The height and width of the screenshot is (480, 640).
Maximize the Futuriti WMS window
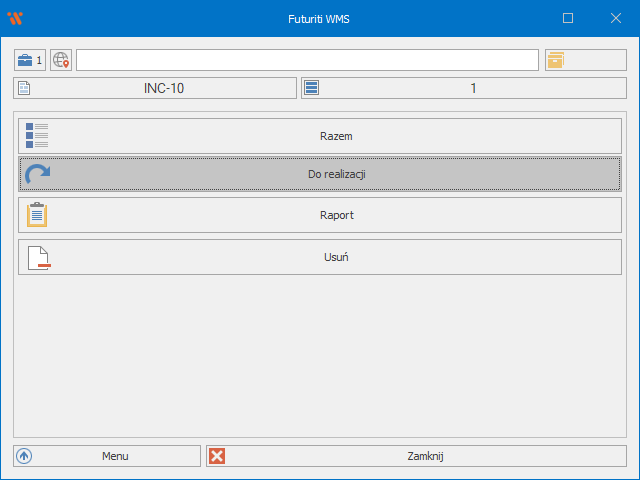click(x=568, y=18)
